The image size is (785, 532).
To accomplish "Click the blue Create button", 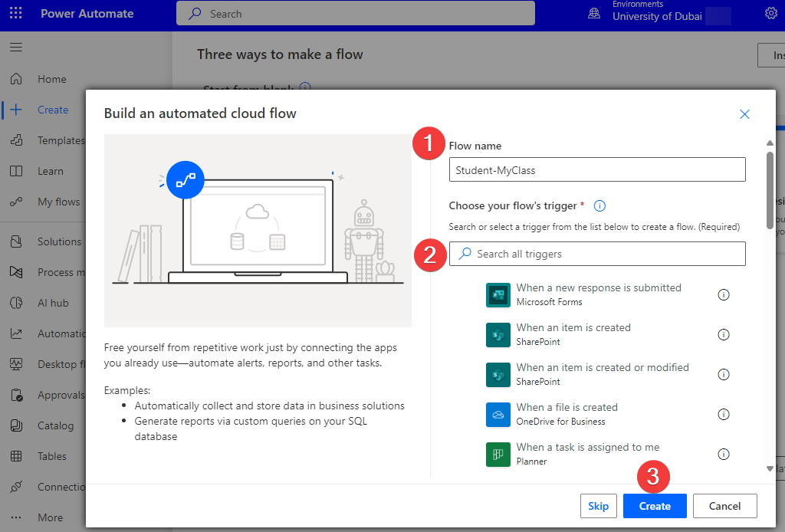I will (655, 506).
